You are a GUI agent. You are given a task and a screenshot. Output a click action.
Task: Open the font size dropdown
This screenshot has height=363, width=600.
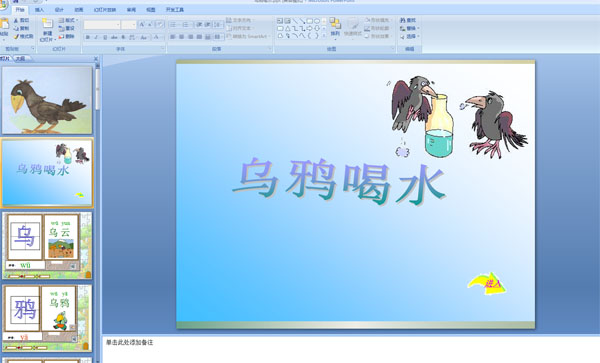point(134,25)
